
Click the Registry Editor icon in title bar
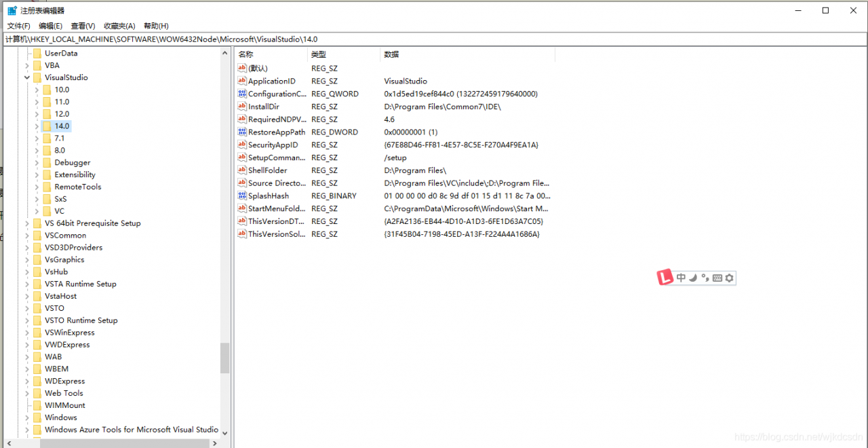click(12, 10)
